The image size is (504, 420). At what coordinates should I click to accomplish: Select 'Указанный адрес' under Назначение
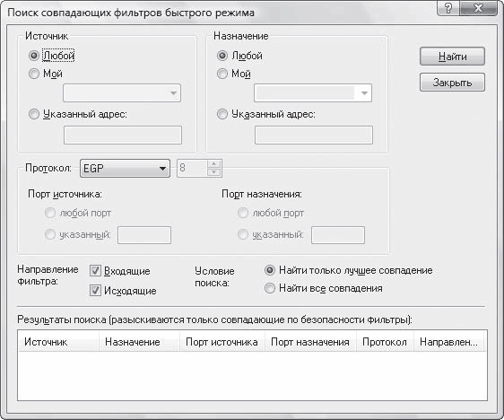point(222,114)
